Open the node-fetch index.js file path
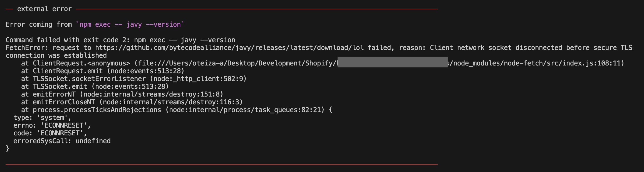This screenshot has height=172, width=644. [x=535, y=63]
